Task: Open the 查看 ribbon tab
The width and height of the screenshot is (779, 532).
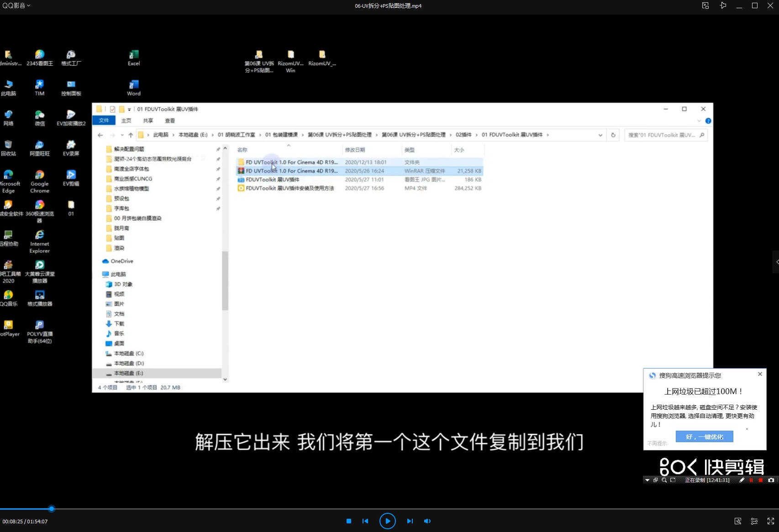Action: coord(170,121)
